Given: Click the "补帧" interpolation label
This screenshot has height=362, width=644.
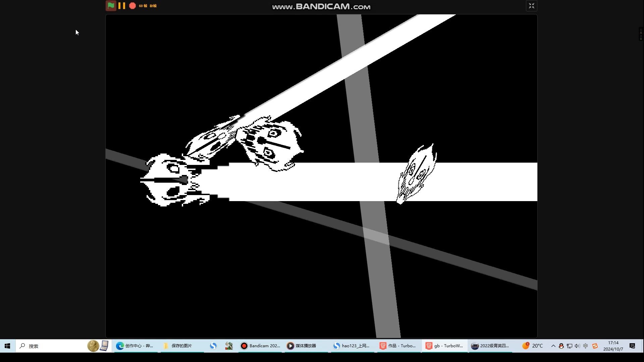Looking at the screenshot, I should click(153, 6).
